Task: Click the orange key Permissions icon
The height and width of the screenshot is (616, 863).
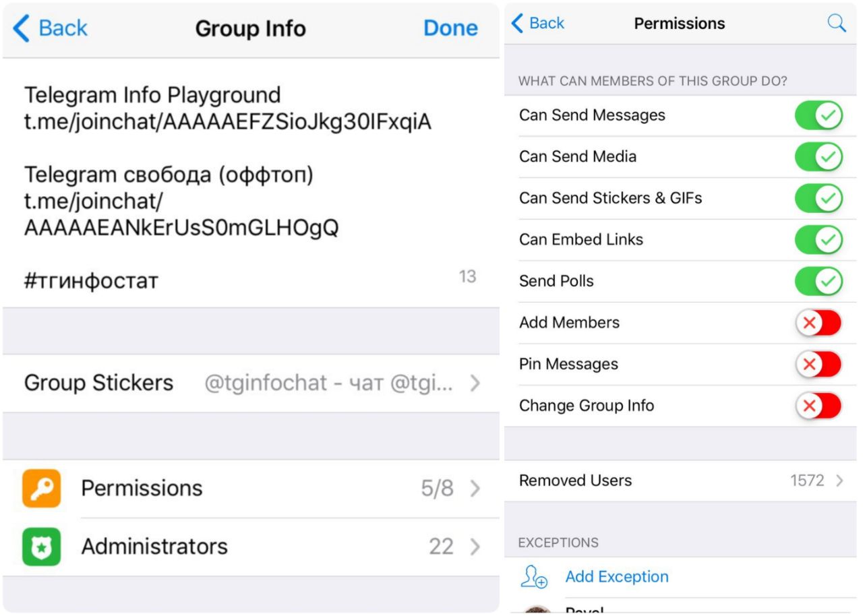Action: [x=41, y=488]
